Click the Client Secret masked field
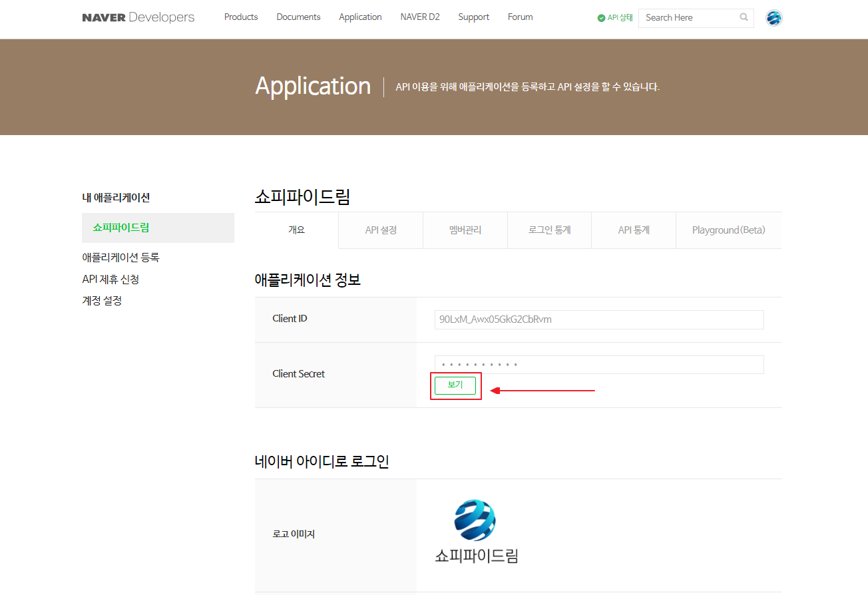The height and width of the screenshot is (595, 868). click(x=599, y=365)
